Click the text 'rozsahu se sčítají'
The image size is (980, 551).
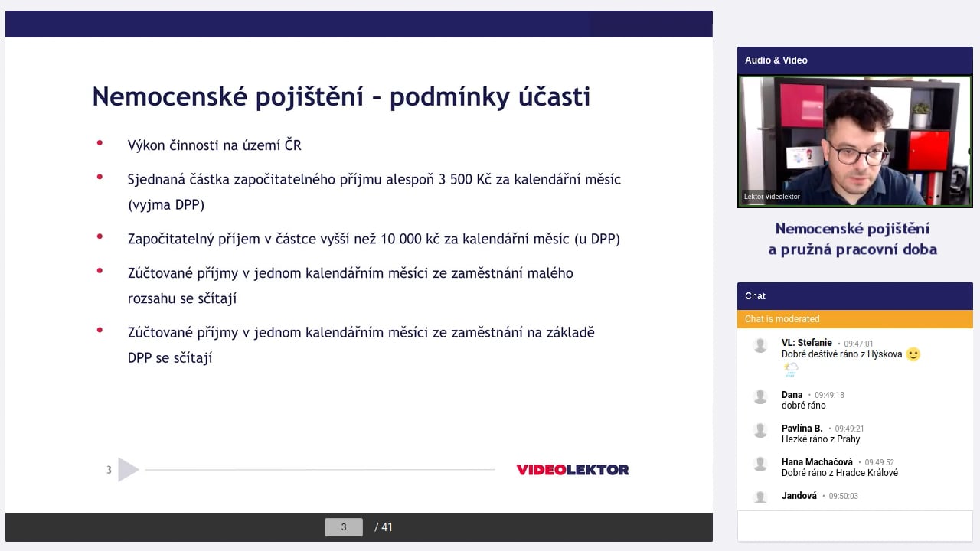click(x=182, y=298)
